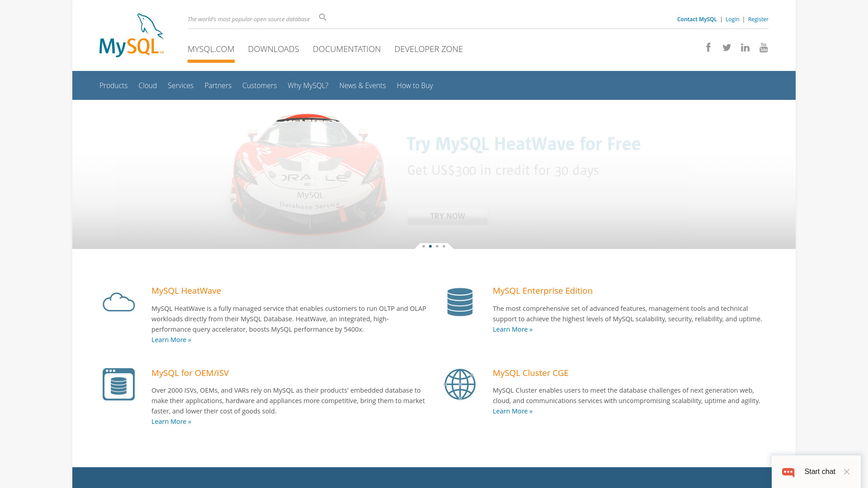This screenshot has width=868, height=488.
Task: Click the Register link
Action: (x=758, y=19)
